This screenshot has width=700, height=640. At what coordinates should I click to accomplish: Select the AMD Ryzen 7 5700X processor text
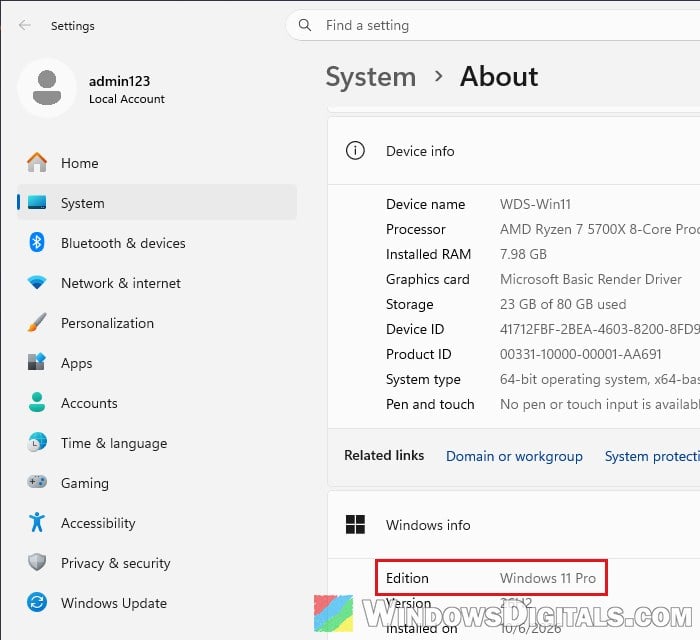600,229
